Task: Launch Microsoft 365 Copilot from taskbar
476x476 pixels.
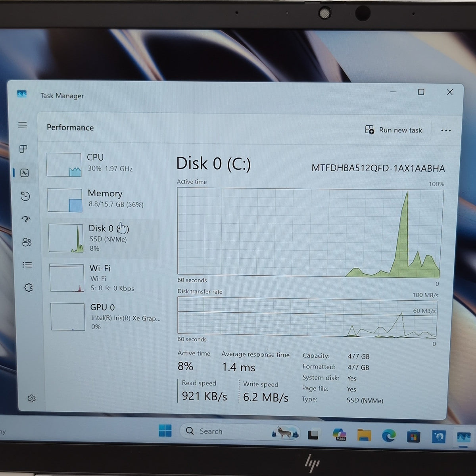Action: pyautogui.click(x=340, y=435)
